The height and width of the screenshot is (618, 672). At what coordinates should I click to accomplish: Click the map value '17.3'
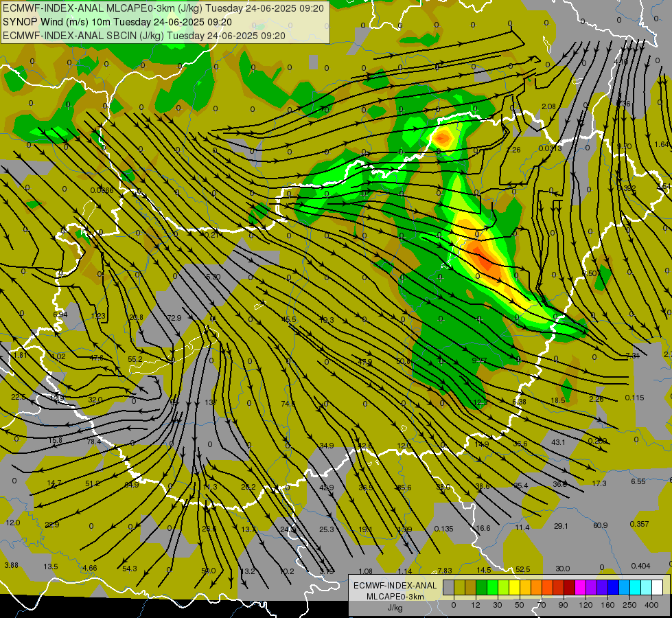coord(599,483)
